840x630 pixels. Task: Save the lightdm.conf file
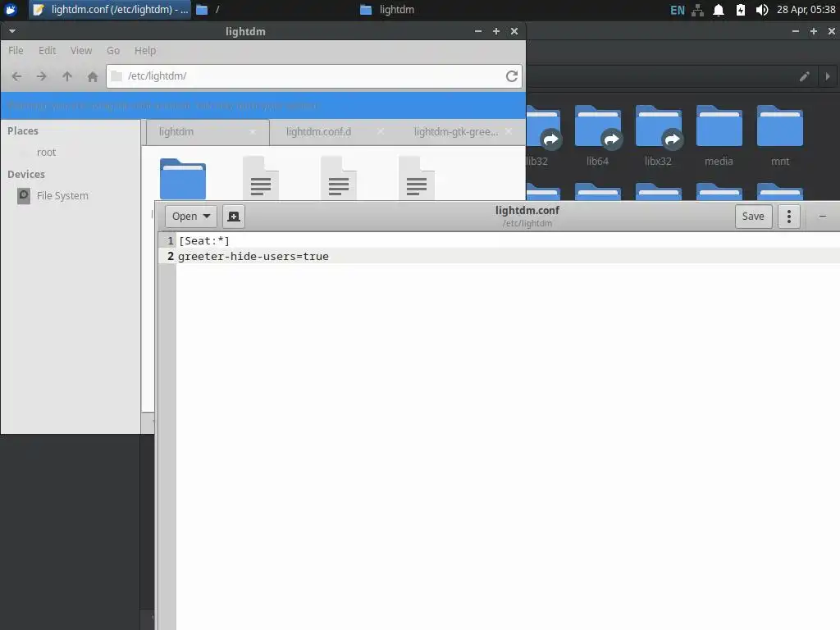(x=753, y=217)
